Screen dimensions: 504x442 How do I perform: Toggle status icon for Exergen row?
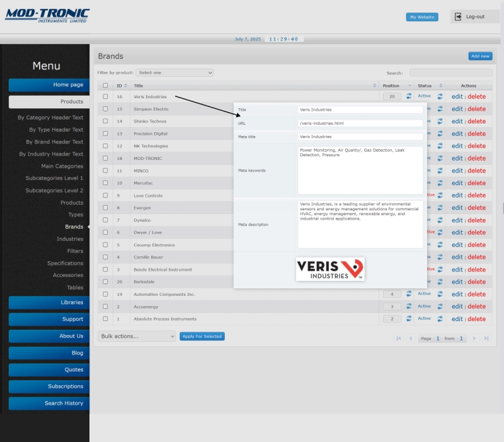coord(440,208)
